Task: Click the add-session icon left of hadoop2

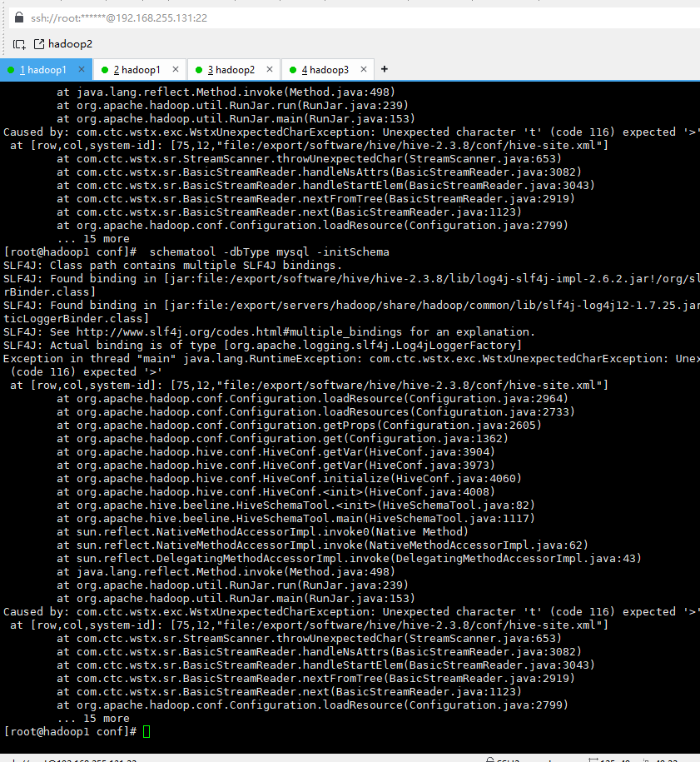Action: pyautogui.click(x=19, y=44)
